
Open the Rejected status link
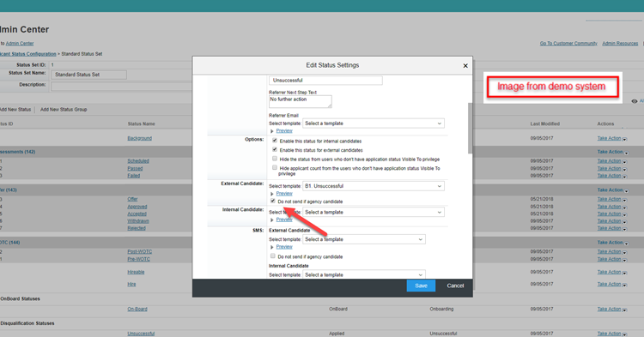coord(137,228)
